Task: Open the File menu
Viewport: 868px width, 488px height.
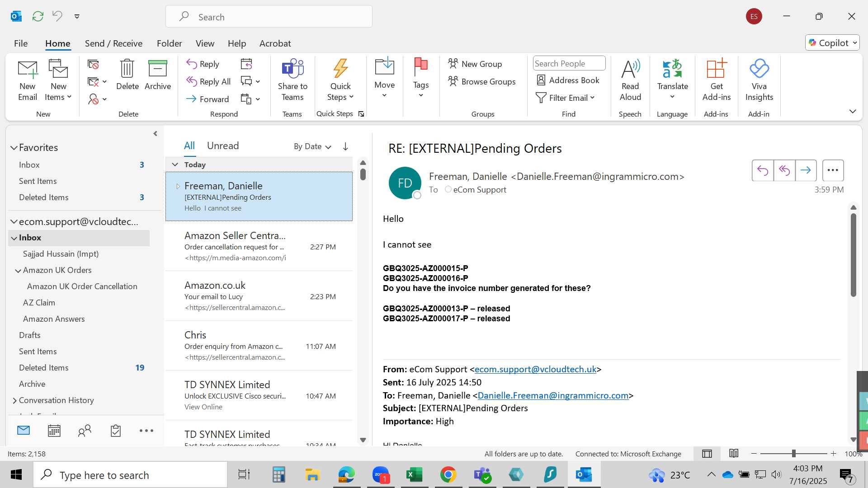Action: (21, 43)
